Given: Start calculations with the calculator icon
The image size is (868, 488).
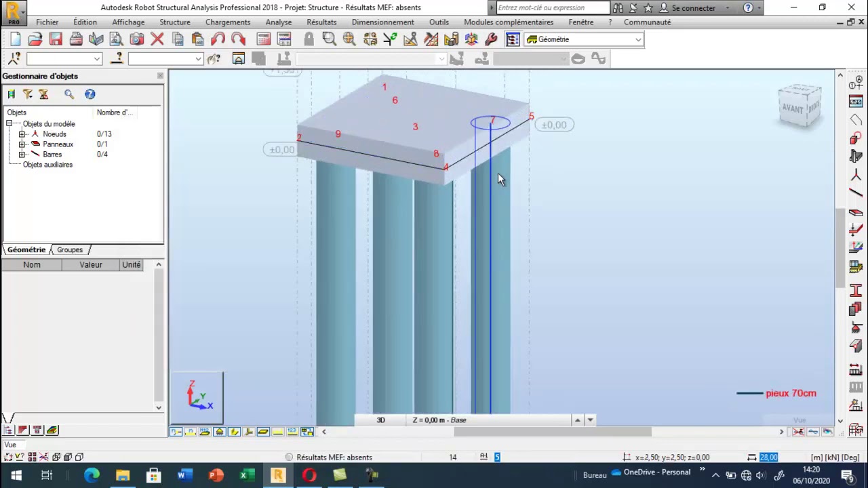Looking at the screenshot, I should point(264,39).
